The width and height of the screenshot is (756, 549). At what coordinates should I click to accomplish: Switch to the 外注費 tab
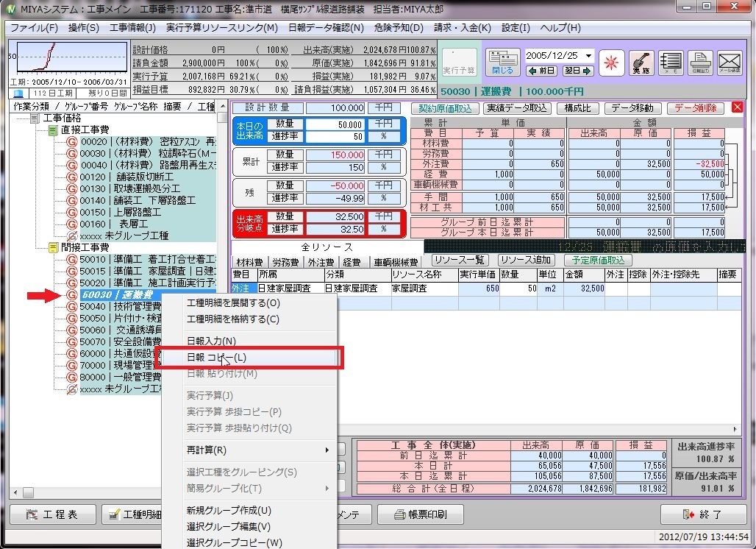(321, 263)
